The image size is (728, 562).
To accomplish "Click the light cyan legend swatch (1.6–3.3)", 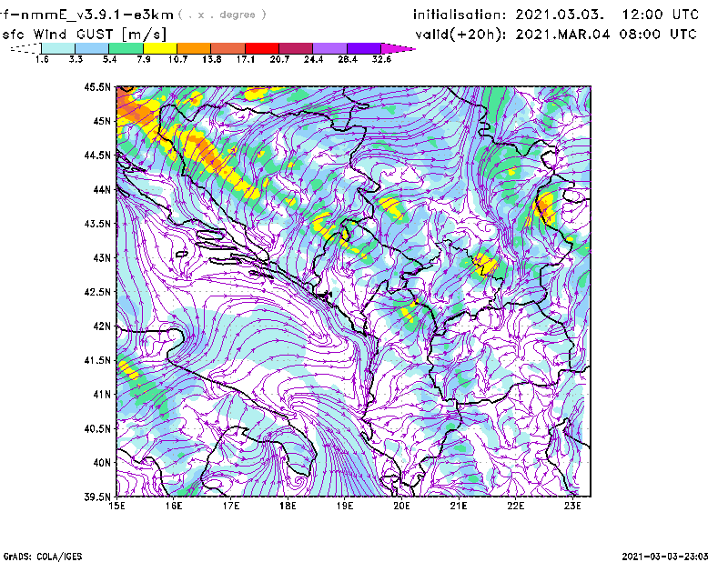I will click(x=58, y=48).
